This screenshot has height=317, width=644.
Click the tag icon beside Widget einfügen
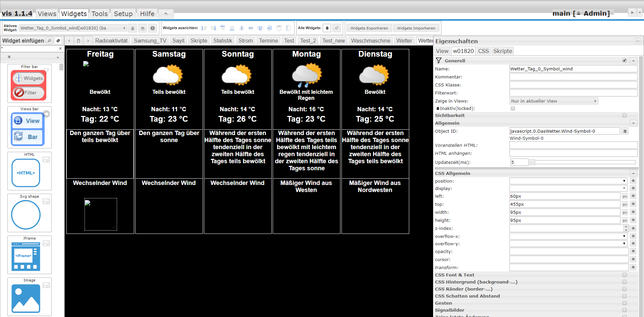[58, 41]
